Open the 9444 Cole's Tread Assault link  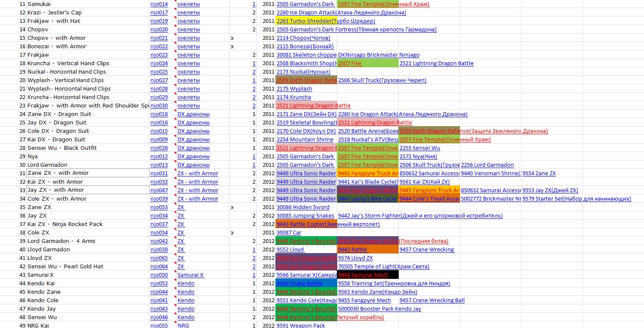[x=429, y=199]
